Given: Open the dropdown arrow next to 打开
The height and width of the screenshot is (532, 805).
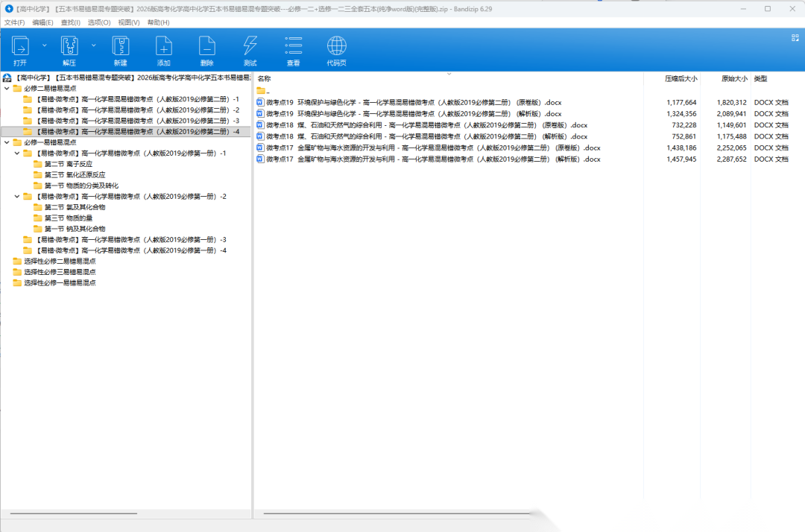Looking at the screenshot, I should 44,45.
